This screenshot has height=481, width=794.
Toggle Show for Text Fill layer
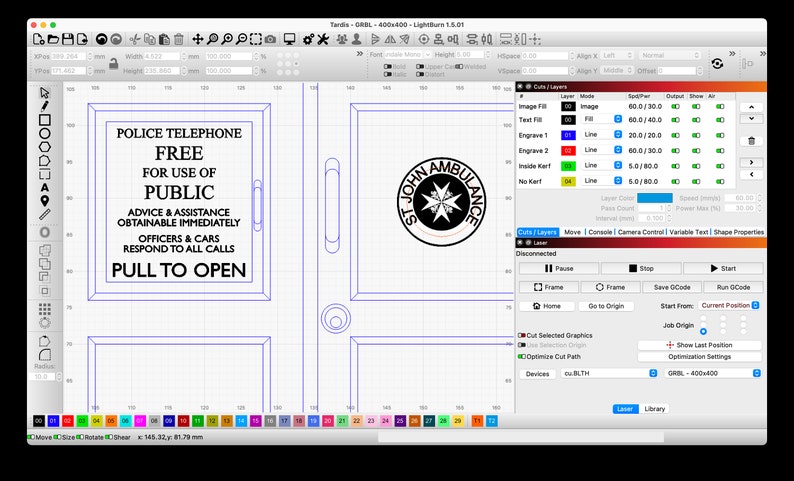click(696, 120)
